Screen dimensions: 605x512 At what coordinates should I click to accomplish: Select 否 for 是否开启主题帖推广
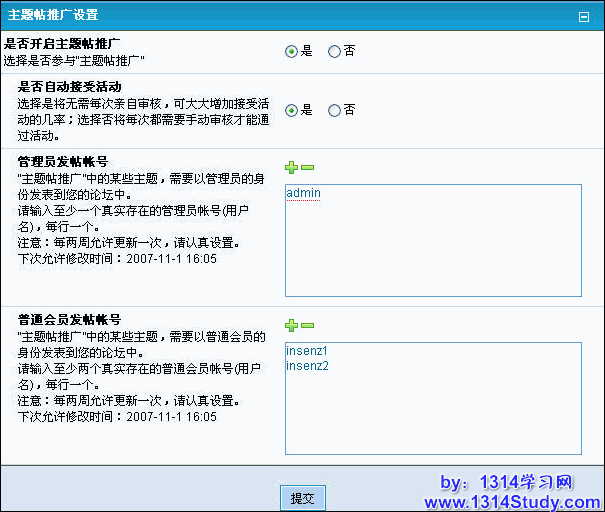(x=334, y=51)
